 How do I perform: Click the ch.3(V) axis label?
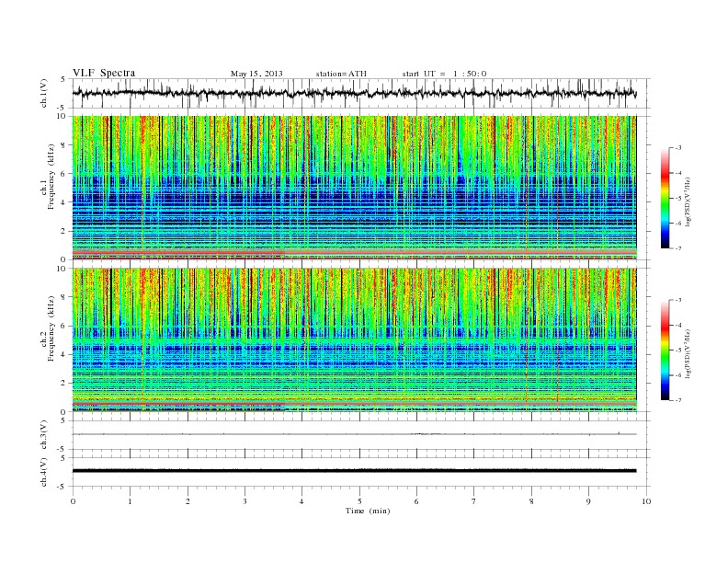(44, 434)
